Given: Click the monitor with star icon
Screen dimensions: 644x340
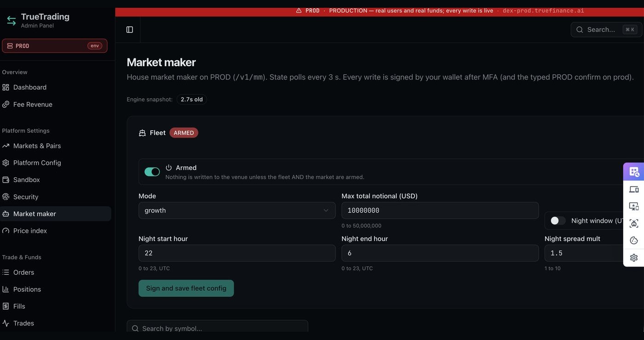Looking at the screenshot, I should (634, 206).
